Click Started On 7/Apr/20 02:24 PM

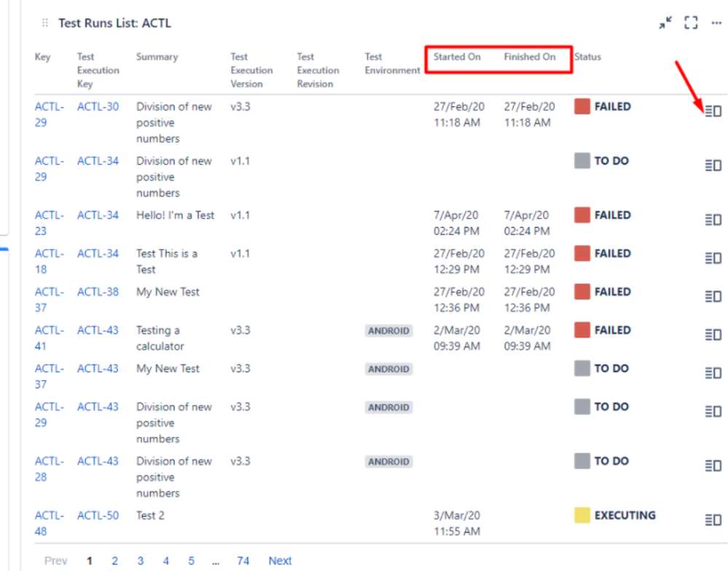click(456, 223)
